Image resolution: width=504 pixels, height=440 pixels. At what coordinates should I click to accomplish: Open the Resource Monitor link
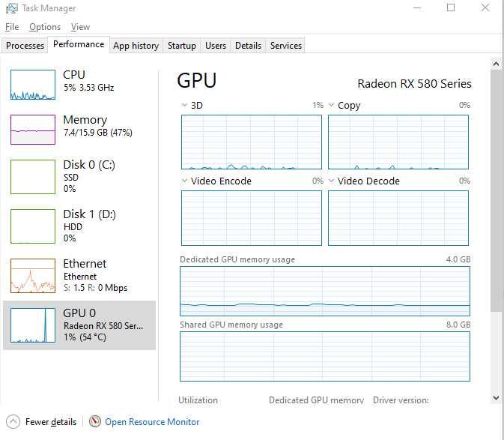152,422
